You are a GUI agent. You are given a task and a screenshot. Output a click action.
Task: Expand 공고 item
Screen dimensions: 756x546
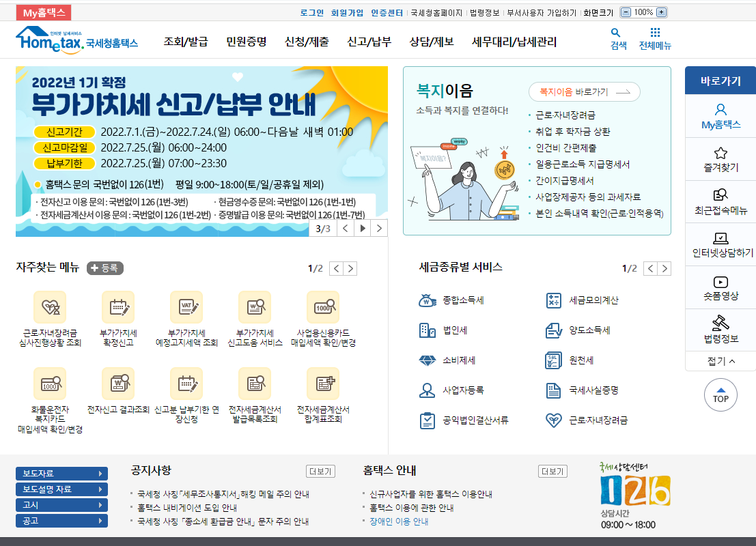click(61, 521)
